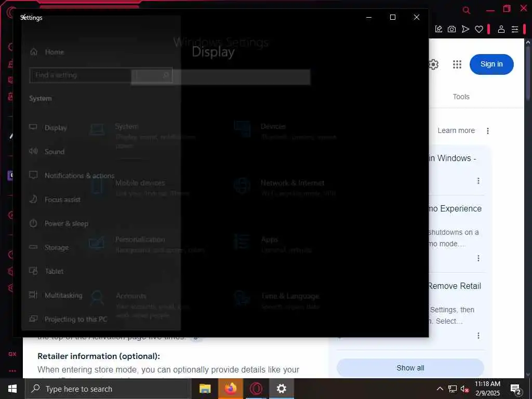Screen dimensions: 532x399
Task: Open the Opera GX tab search magnifier
Action: (467, 10)
